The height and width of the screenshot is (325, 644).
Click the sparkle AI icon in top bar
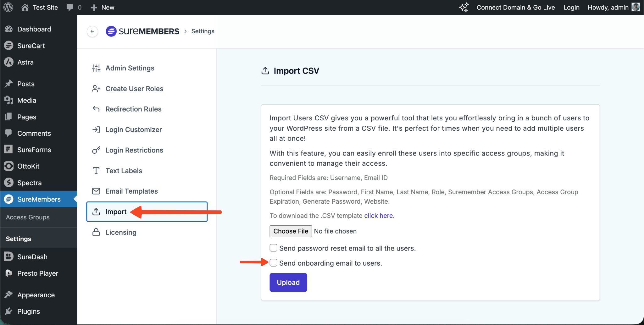pyautogui.click(x=464, y=7)
